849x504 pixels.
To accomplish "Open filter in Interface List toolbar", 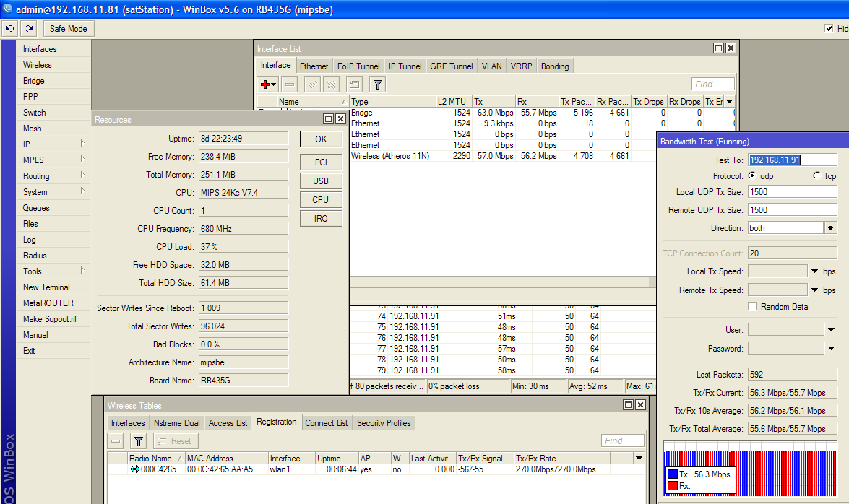I will 377,84.
